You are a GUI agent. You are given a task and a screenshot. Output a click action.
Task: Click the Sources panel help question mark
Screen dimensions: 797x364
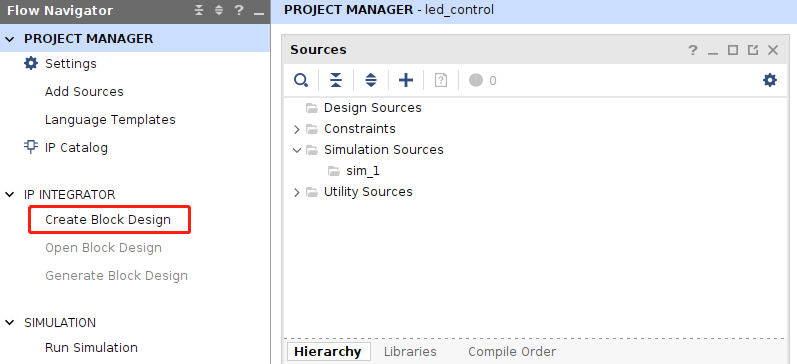(x=693, y=50)
